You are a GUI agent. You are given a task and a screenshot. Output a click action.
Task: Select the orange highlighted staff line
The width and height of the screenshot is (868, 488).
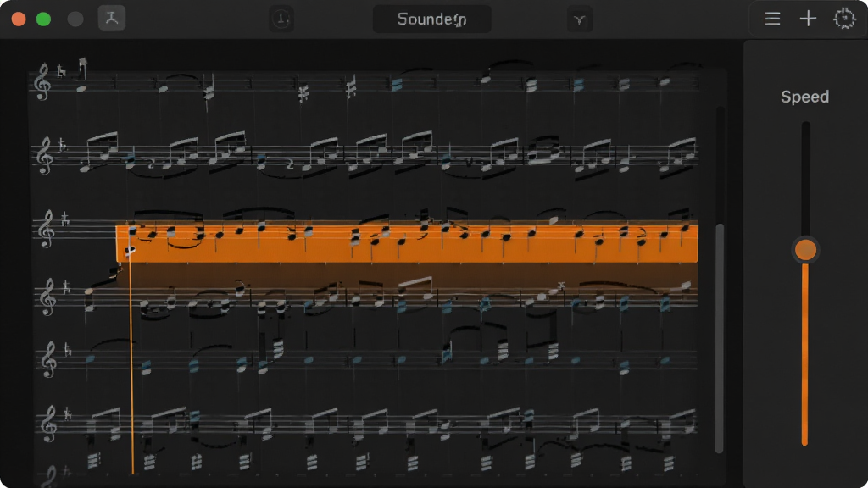[407, 242]
